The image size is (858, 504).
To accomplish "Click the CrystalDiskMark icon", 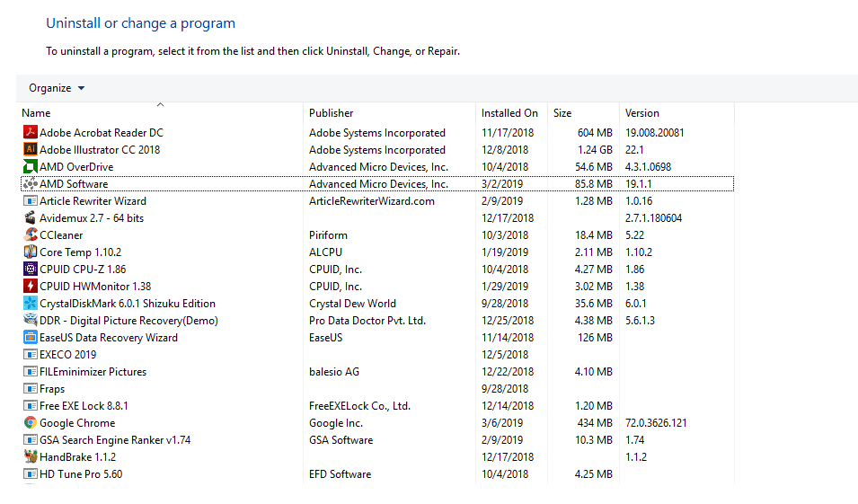I will click(30, 303).
